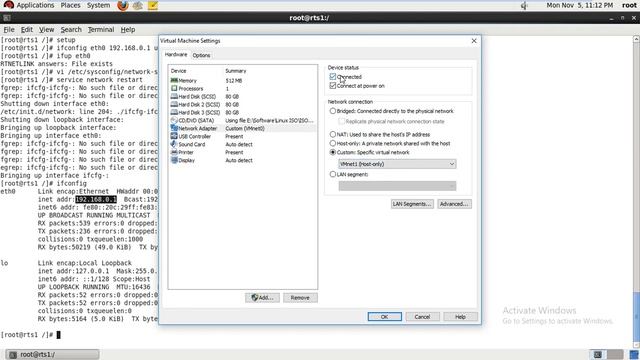The image size is (640, 360).
Task: Click the terminal icon in bottom taskbar
Action: [13, 354]
